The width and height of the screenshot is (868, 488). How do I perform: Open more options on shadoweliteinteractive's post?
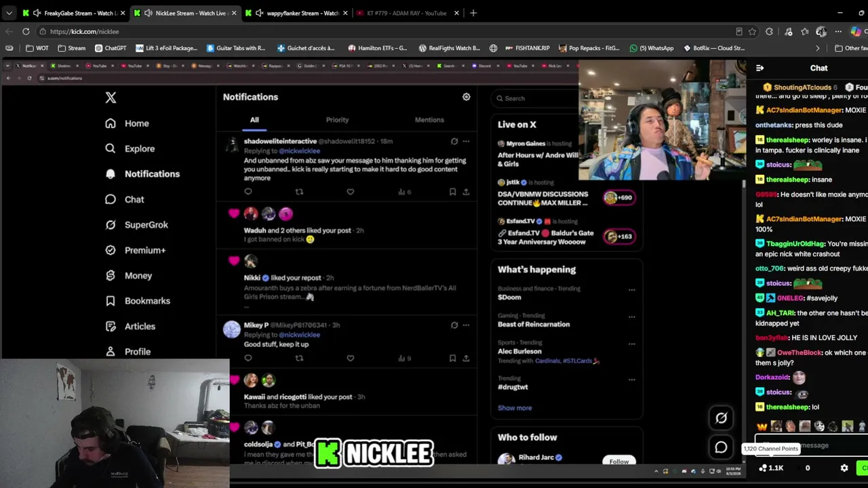coord(466,141)
